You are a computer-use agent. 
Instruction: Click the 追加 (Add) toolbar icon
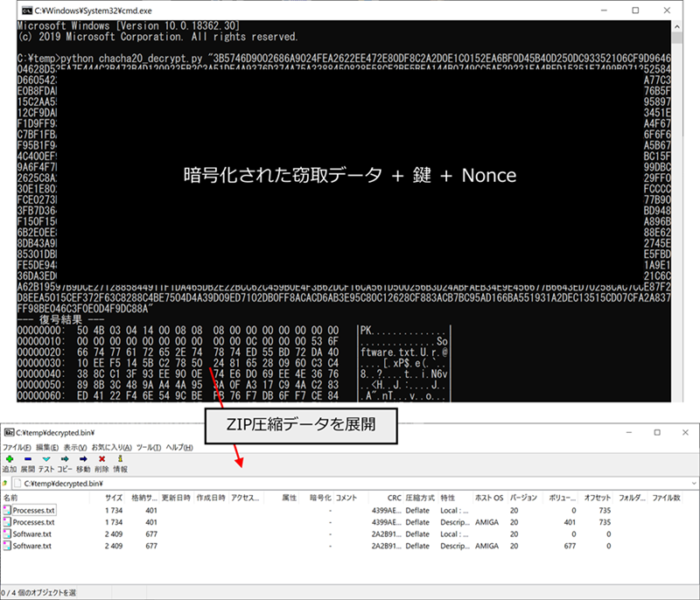tap(10, 459)
